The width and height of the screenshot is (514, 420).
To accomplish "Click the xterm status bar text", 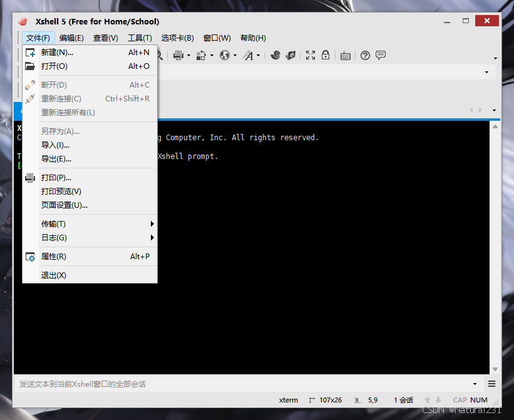I will point(289,400).
